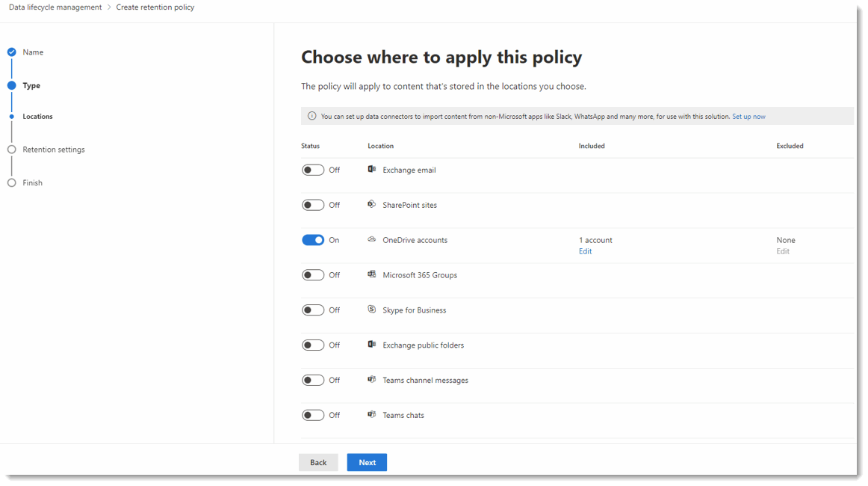Click the Included column header
Image resolution: width=868 pixels, height=486 pixels.
[592, 146]
